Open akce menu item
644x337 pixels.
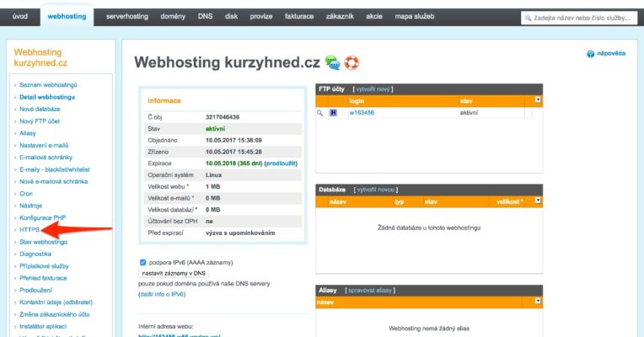(x=374, y=16)
